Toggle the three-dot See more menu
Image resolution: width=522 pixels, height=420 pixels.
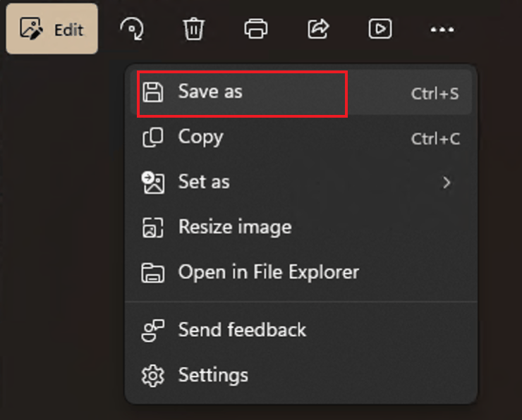[442, 29]
